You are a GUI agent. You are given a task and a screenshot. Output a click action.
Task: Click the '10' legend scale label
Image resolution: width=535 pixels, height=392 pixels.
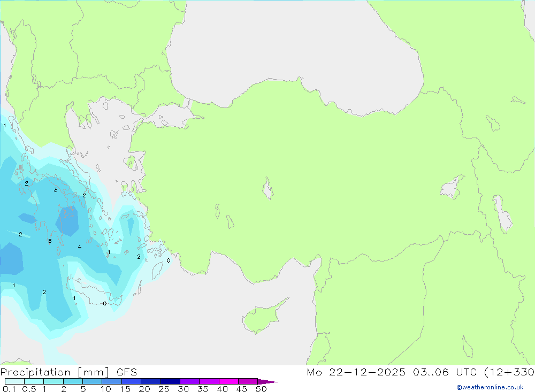106,389
